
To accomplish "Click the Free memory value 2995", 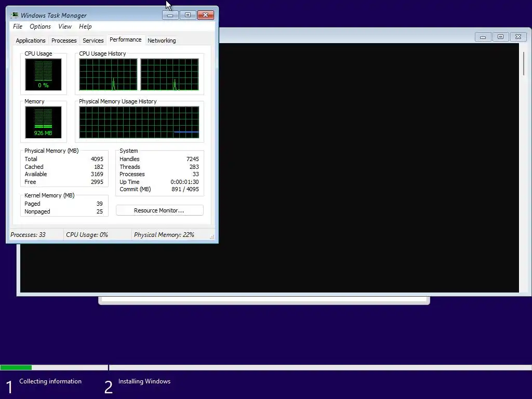I will pyautogui.click(x=97, y=182).
